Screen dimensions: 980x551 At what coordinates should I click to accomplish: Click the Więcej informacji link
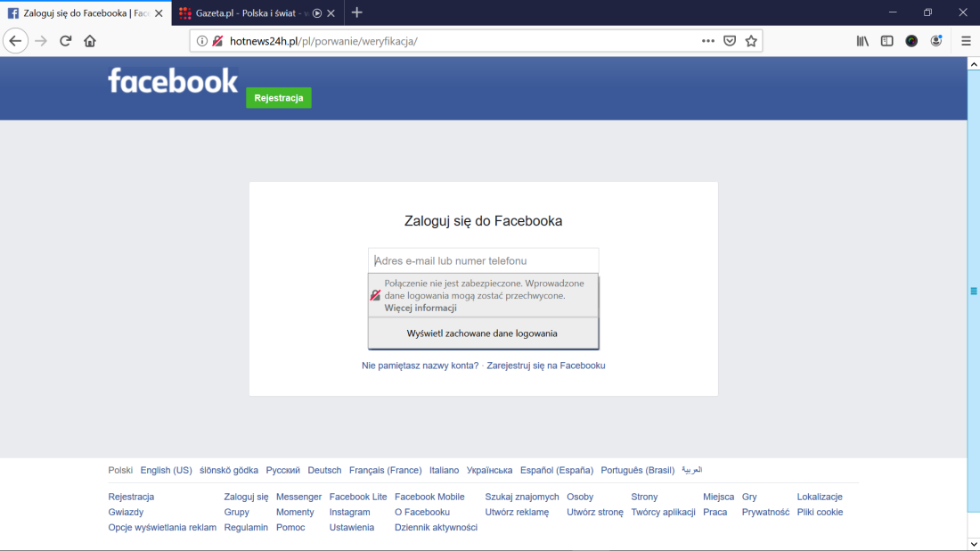[x=420, y=308]
